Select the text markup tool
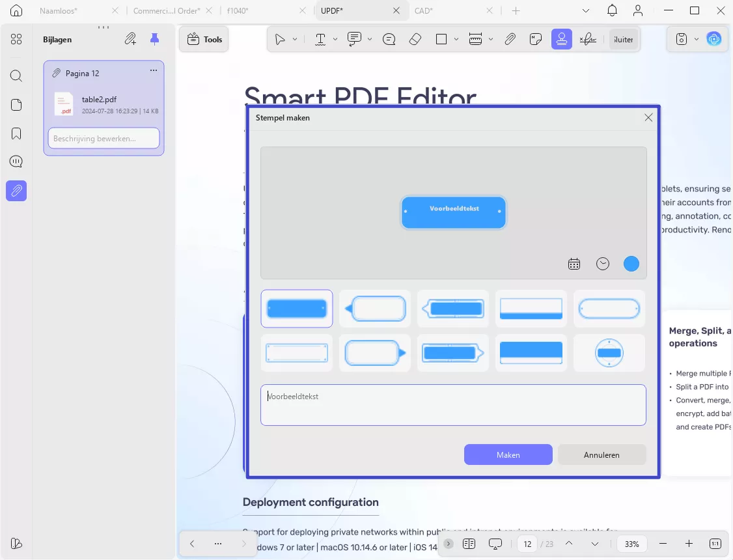The width and height of the screenshot is (733, 560). point(320,39)
